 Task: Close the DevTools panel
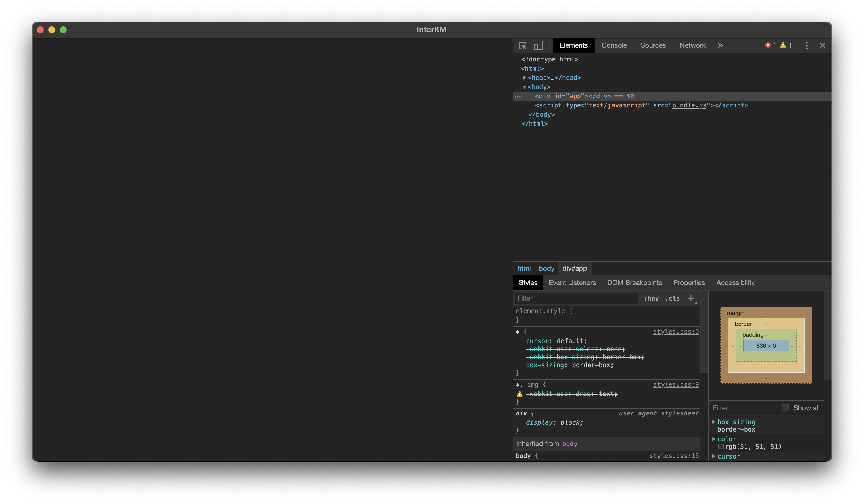822,46
